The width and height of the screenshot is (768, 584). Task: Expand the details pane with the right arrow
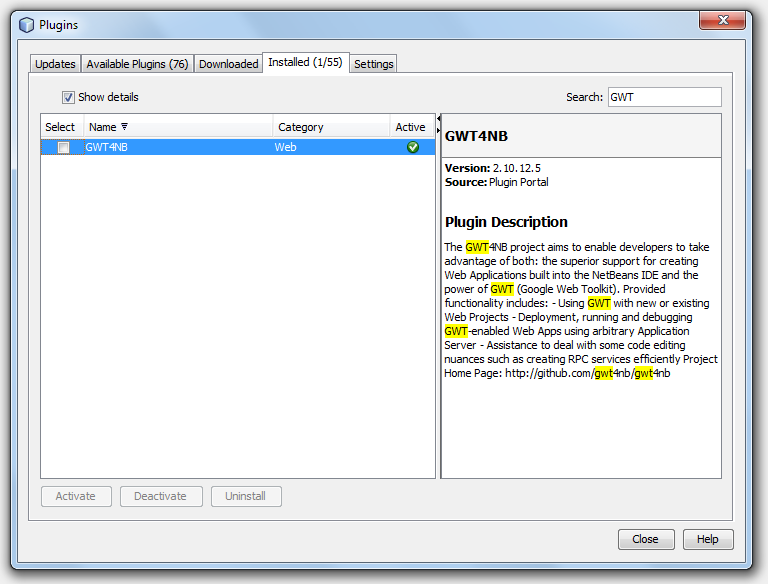(438, 130)
